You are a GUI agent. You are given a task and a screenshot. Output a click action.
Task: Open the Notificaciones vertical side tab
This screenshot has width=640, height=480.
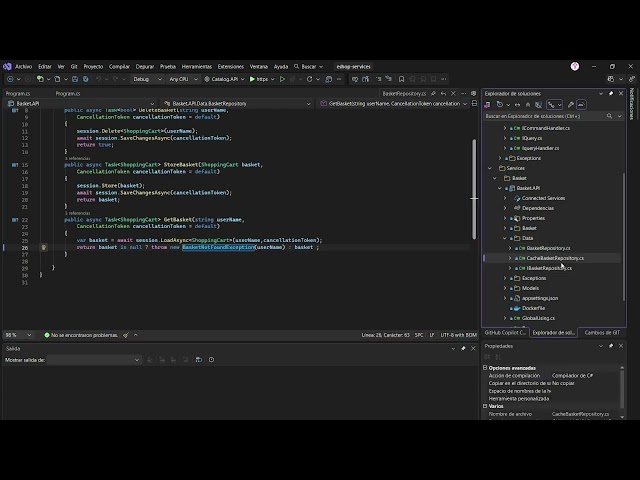[x=632, y=104]
